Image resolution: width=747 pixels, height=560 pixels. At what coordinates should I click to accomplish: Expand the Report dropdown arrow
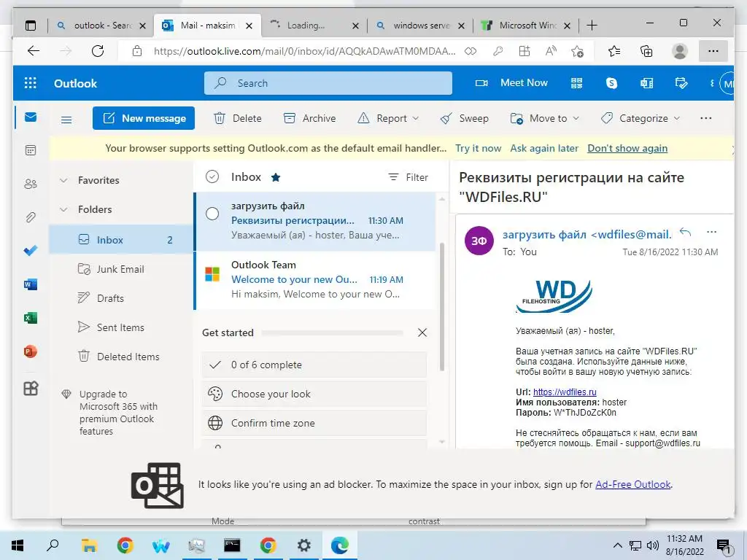415,118
